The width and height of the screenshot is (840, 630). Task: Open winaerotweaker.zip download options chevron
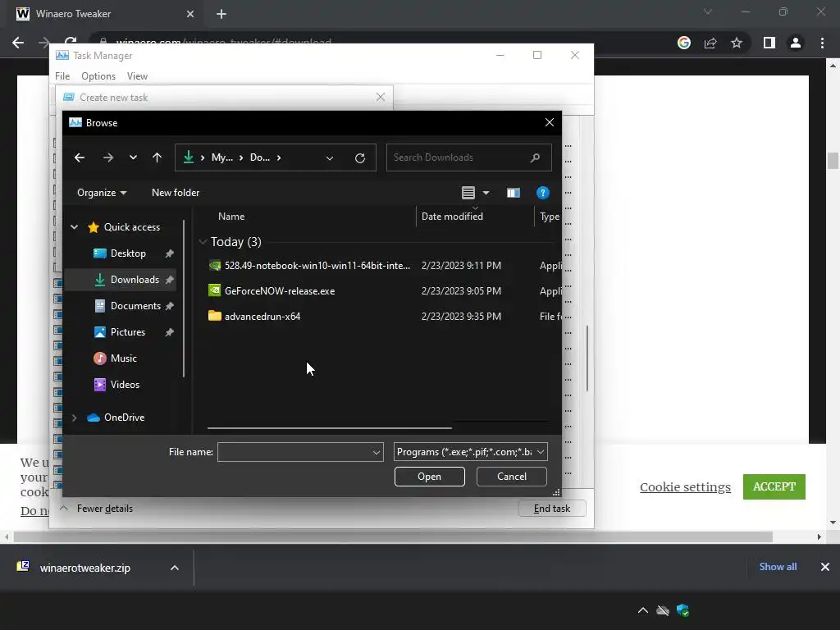pyautogui.click(x=175, y=568)
